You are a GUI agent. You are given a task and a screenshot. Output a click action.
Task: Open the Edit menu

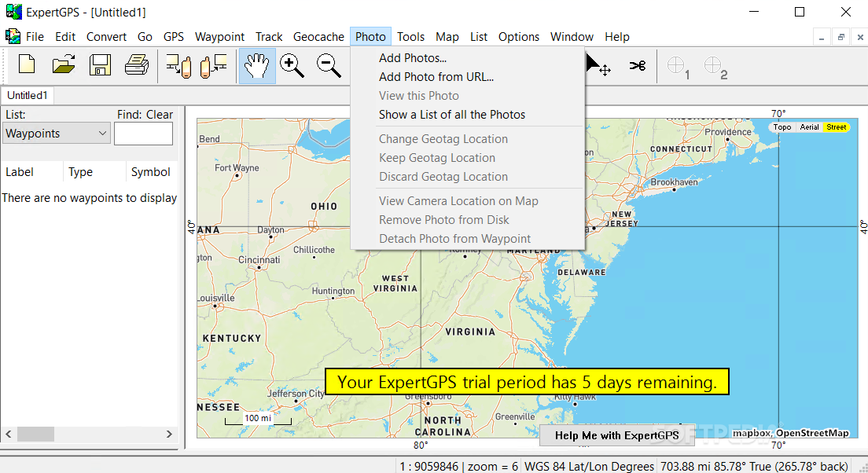[65, 36]
